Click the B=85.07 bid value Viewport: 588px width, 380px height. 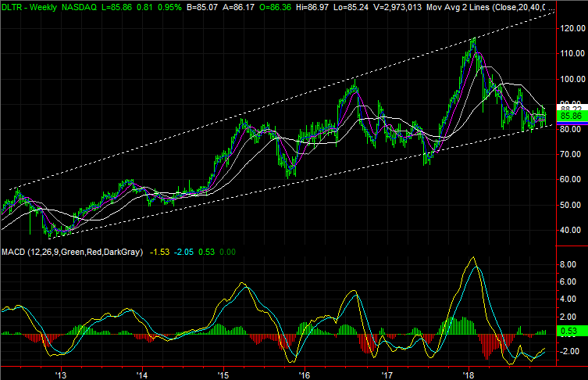coord(201,7)
